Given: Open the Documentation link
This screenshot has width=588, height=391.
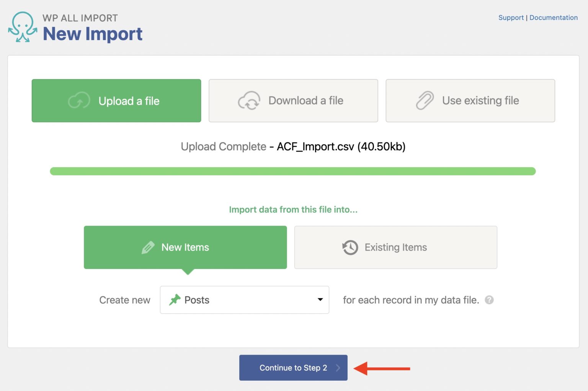Looking at the screenshot, I should [554, 17].
